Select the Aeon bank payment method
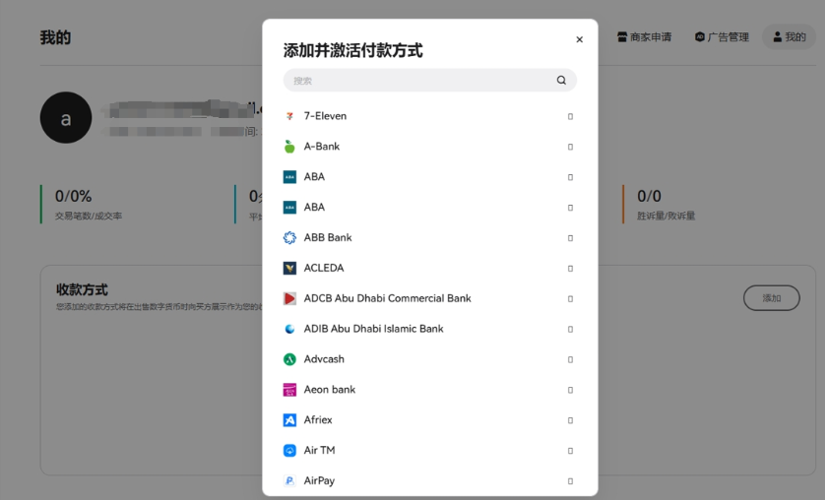Image resolution: width=825 pixels, height=500 pixels. pos(430,390)
